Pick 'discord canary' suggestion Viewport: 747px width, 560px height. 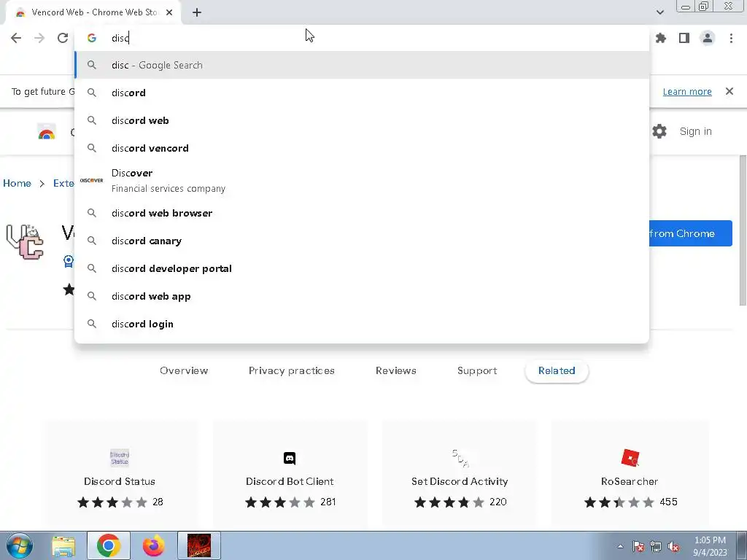pyautogui.click(x=362, y=241)
